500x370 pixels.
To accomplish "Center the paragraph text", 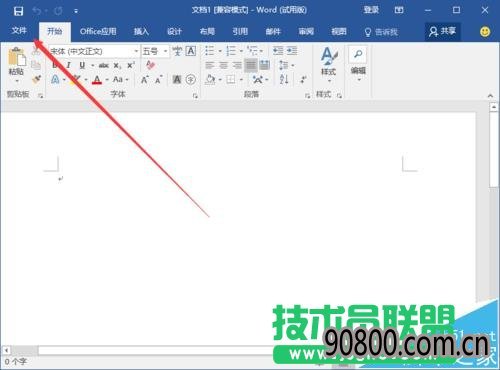I will (223, 65).
